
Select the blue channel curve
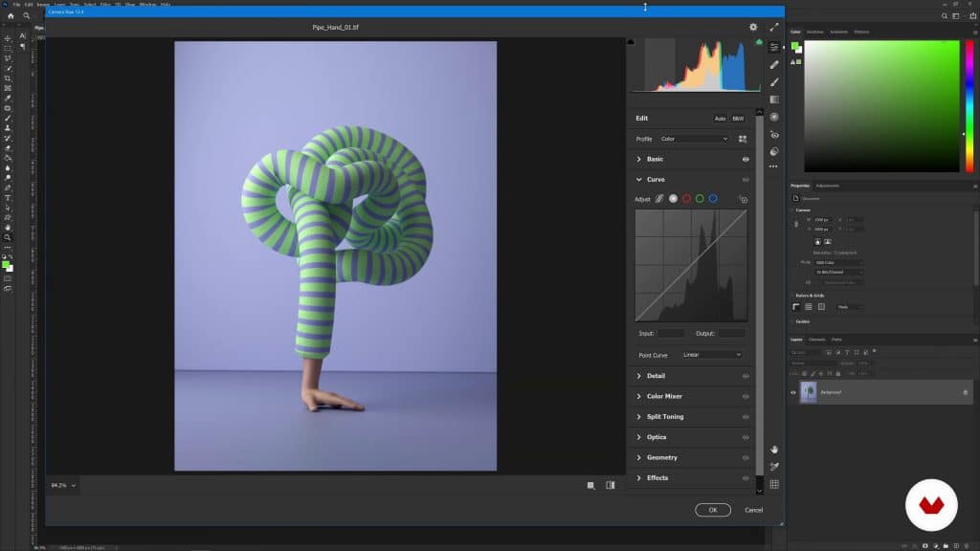tap(713, 198)
